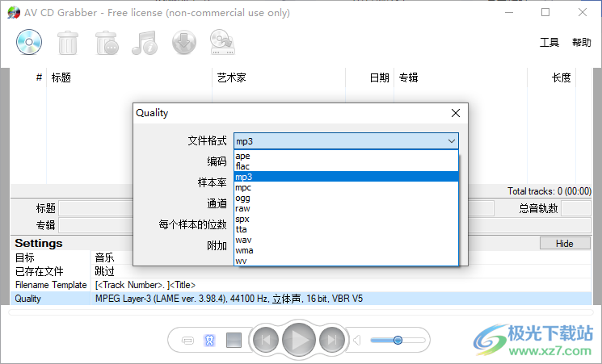Click the 专辑 text input field
The height and width of the screenshot is (364, 602).
coord(95,225)
